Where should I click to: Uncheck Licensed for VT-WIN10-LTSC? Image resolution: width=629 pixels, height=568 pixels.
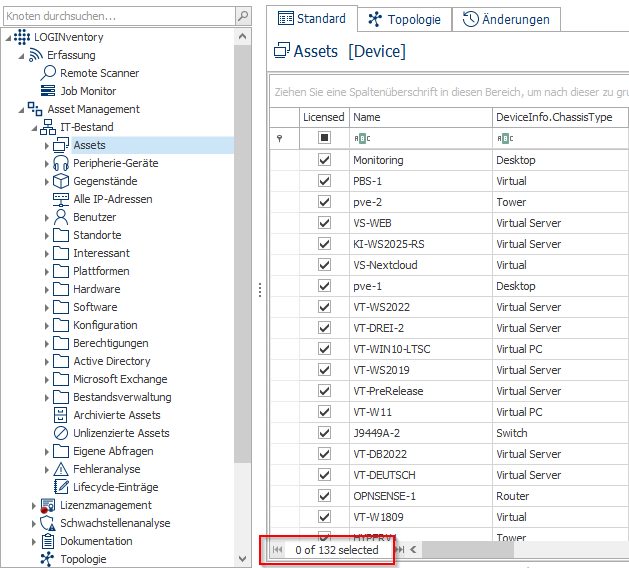point(324,349)
